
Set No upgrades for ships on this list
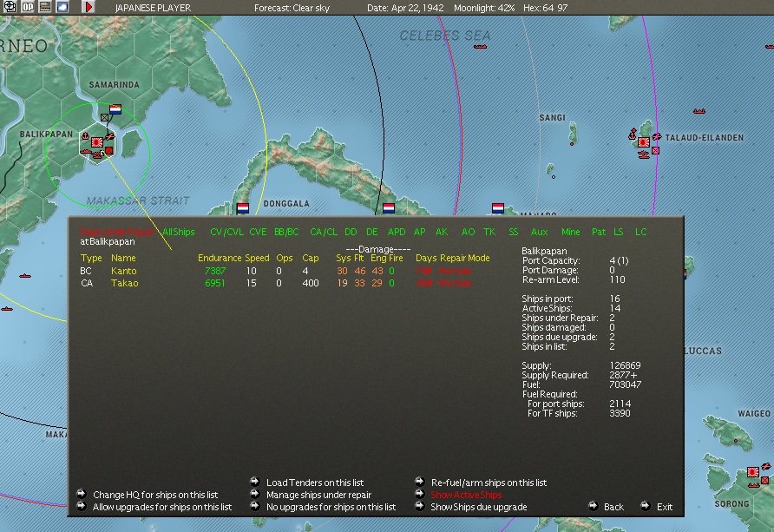[x=331, y=507]
